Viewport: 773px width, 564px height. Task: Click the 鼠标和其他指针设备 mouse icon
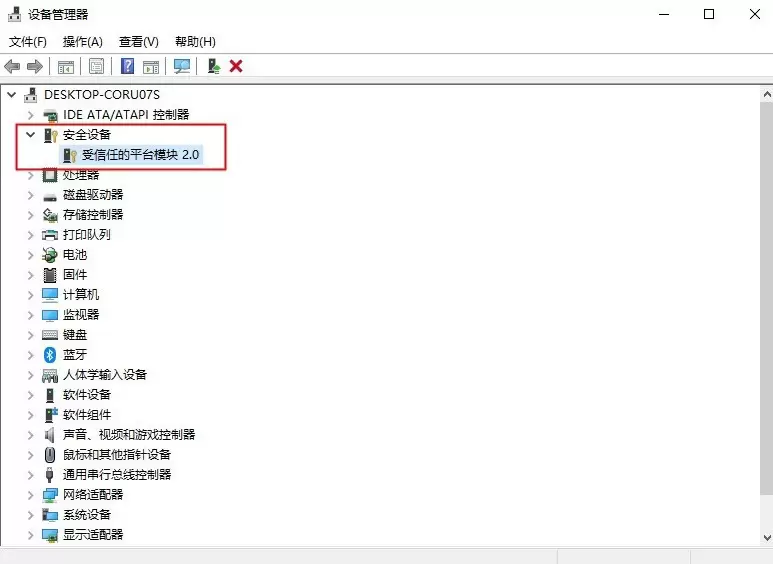tap(50, 455)
